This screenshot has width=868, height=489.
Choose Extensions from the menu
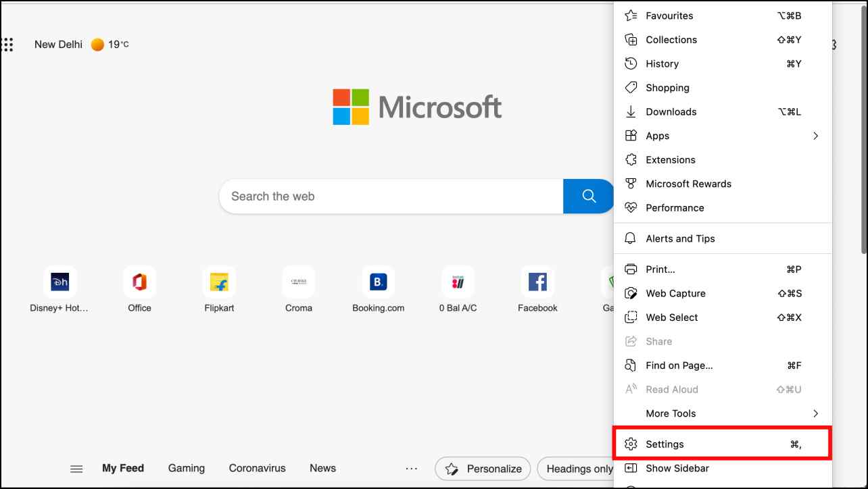point(723,160)
